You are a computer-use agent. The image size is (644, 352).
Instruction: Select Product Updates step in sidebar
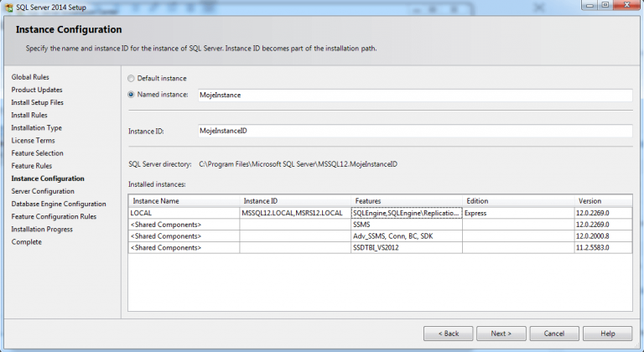pos(37,90)
